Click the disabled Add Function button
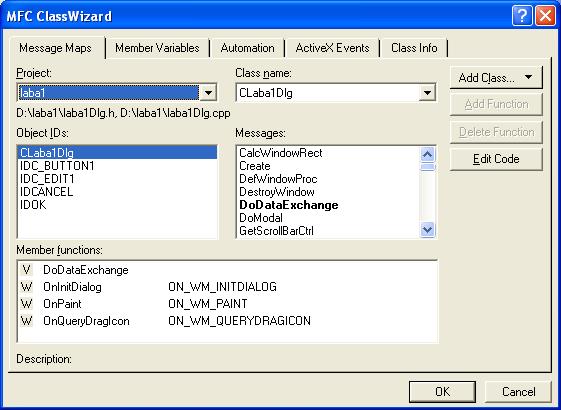Image resolution: width=561 pixels, height=410 pixels. (496, 104)
